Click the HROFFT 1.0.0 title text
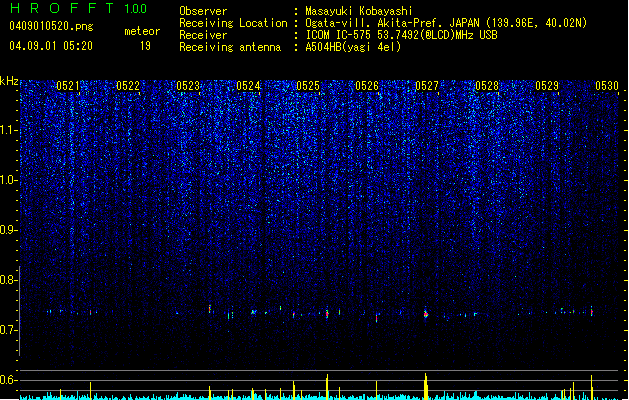Viewport: 629px width, 400px height. pos(79,8)
